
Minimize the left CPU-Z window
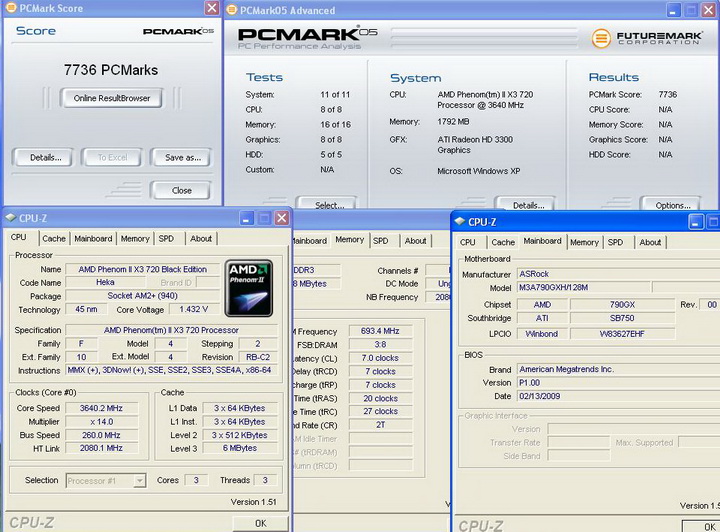click(247, 218)
